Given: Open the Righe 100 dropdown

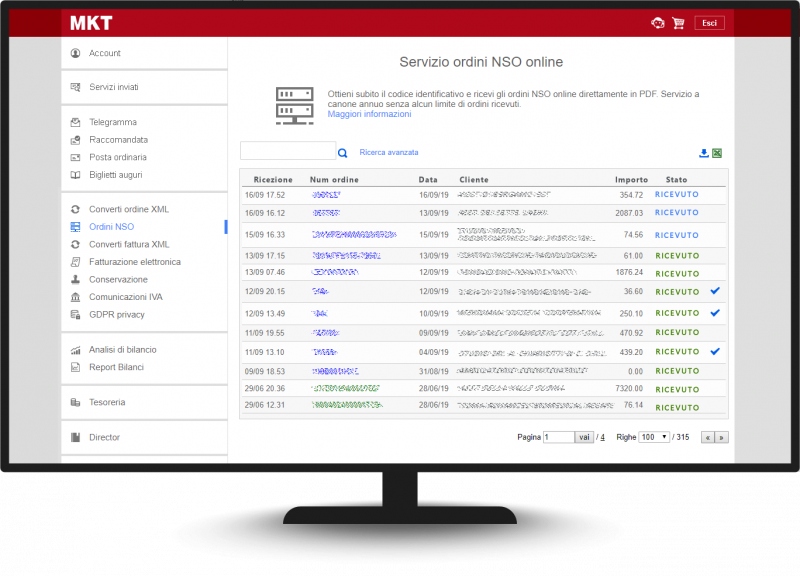Looking at the screenshot, I should click(654, 437).
